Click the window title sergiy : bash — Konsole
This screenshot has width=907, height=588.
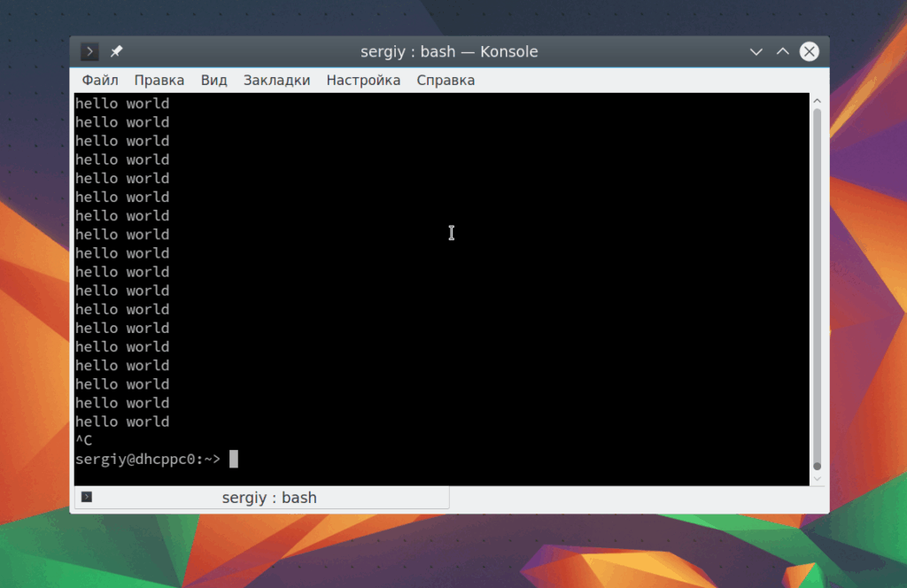click(x=449, y=51)
